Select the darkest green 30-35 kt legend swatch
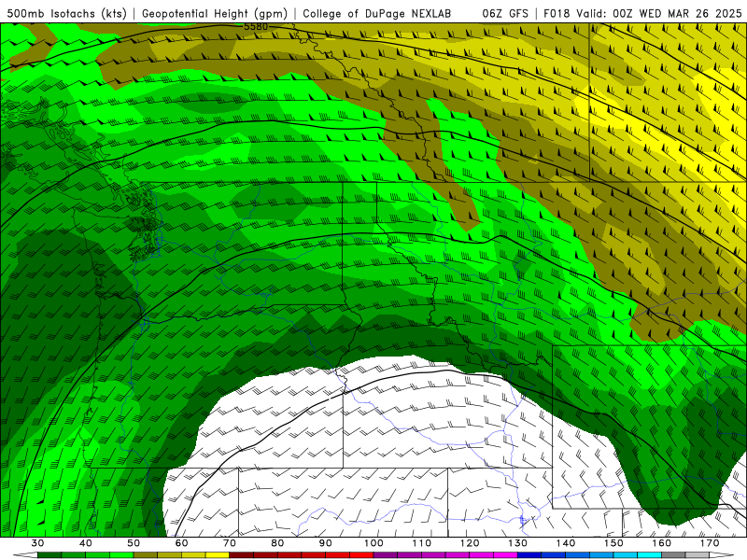The height and width of the screenshot is (560, 747). coord(49,555)
